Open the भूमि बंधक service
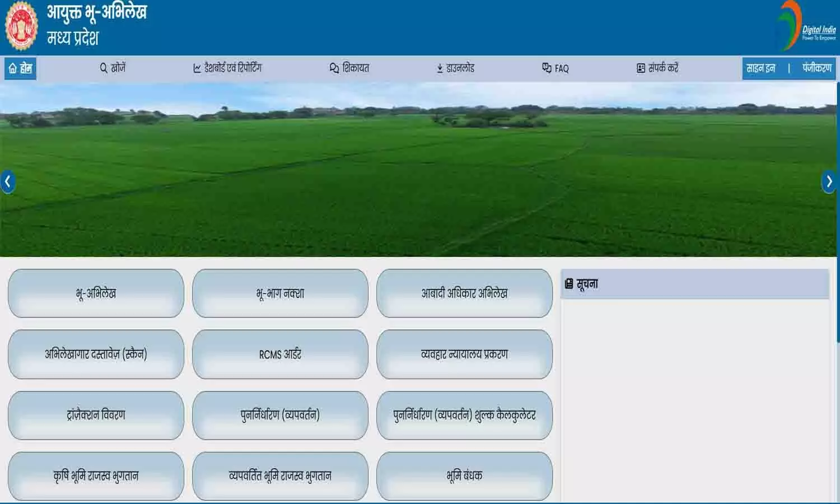The width and height of the screenshot is (840, 504). click(464, 475)
